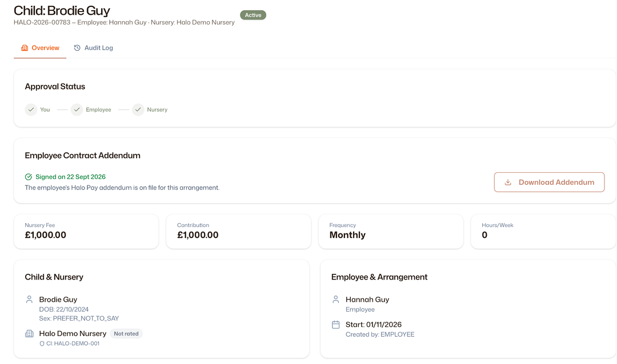Click the Active status badge

(253, 15)
